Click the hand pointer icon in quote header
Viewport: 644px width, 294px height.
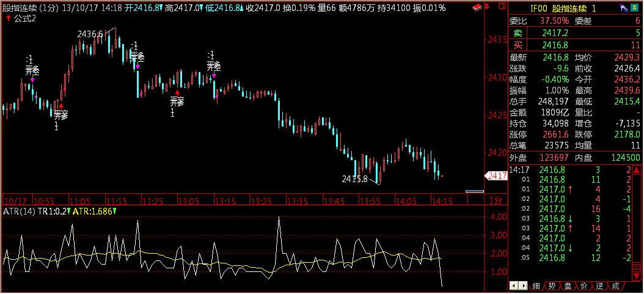click(624, 7)
